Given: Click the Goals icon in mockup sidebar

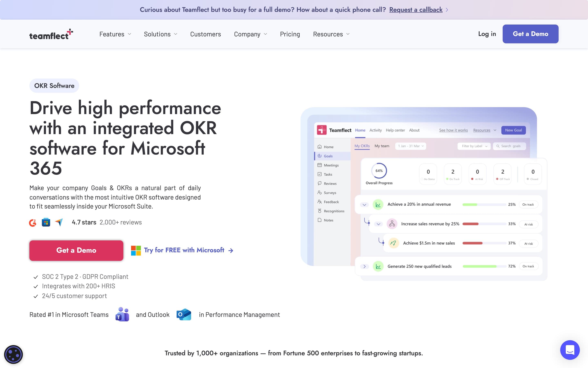Looking at the screenshot, I should [x=320, y=156].
